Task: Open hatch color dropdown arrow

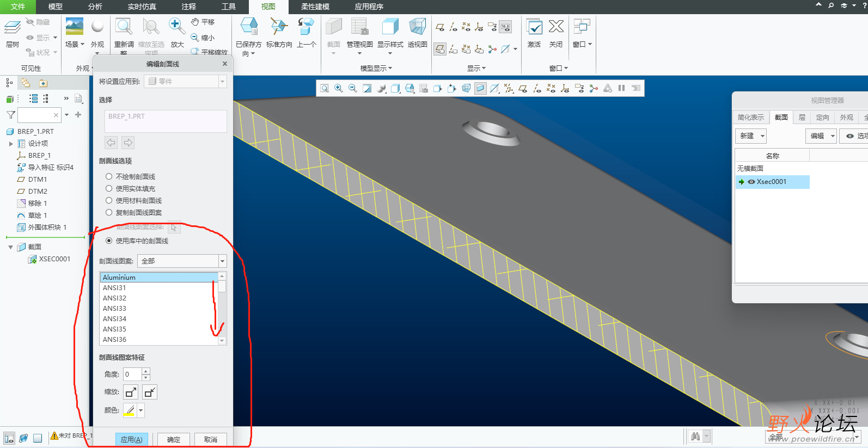Action: click(x=141, y=410)
